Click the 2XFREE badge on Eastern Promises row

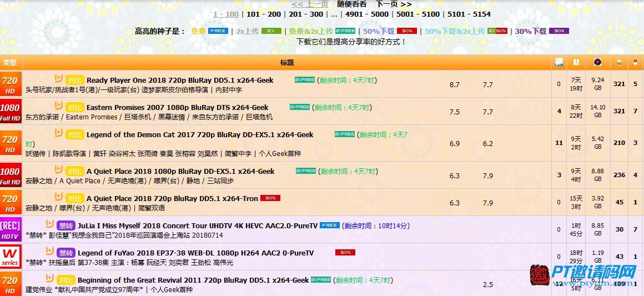(299, 107)
